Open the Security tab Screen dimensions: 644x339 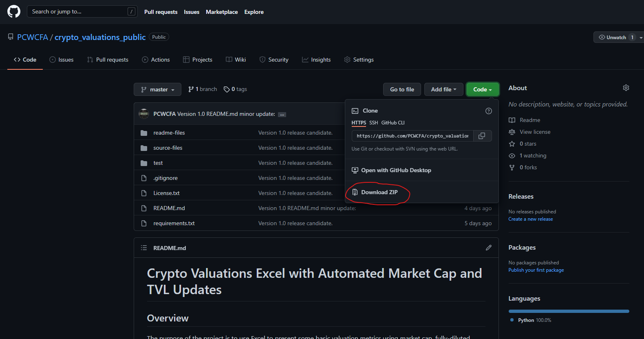pyautogui.click(x=274, y=60)
